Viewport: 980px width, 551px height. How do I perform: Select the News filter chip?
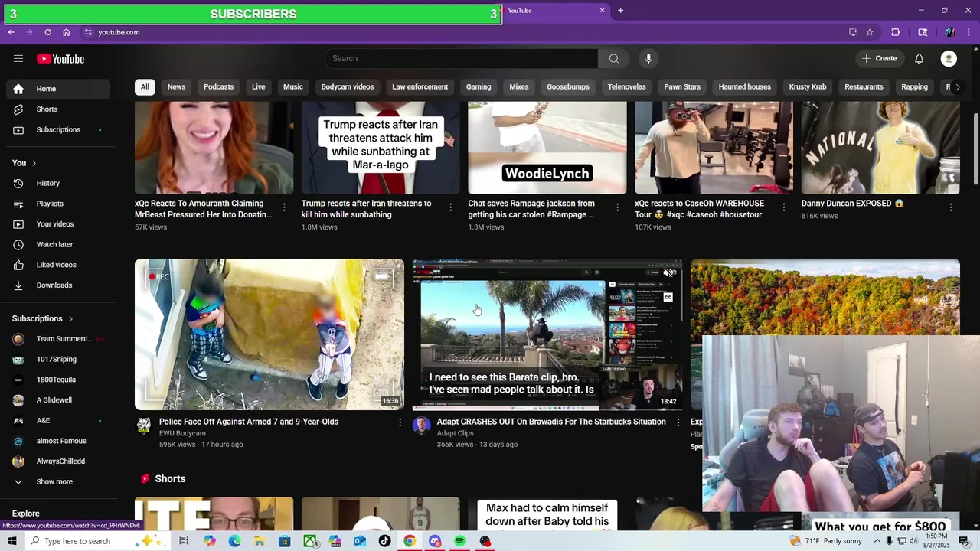coord(177,87)
